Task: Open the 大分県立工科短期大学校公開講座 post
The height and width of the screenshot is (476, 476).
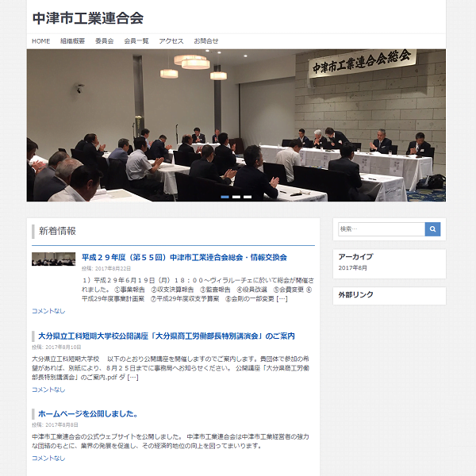Action: 167,336
